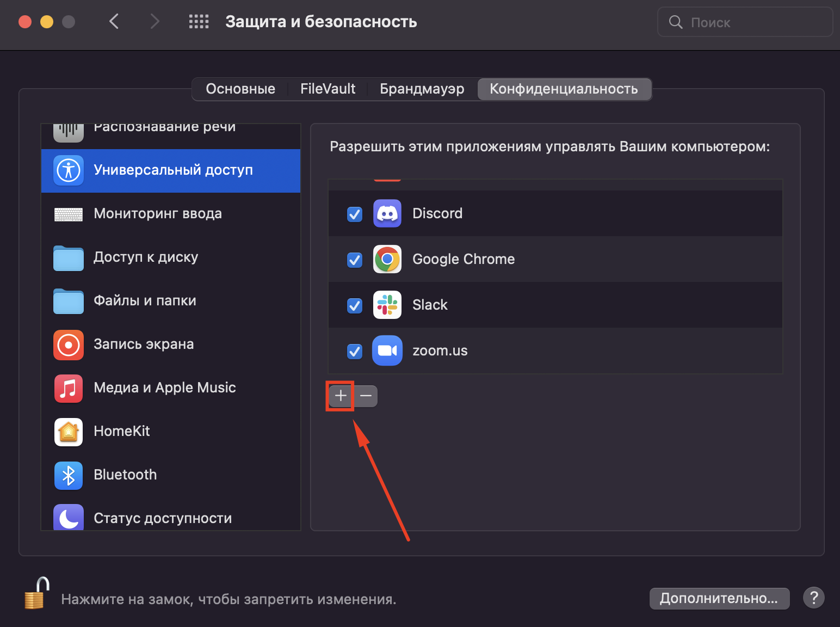Click the HomeKit house icon
This screenshot has width=840, height=627.
[69, 432]
